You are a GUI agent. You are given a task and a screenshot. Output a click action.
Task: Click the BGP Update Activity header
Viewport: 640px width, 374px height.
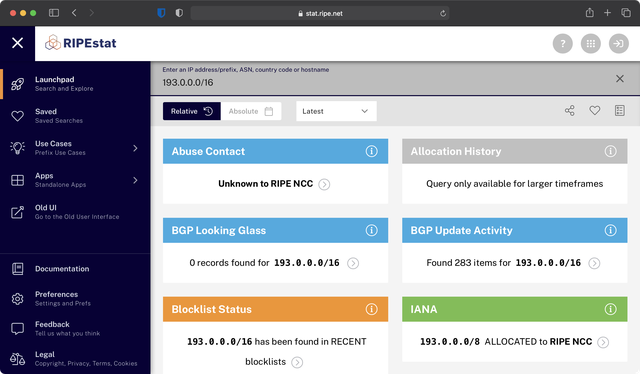[x=515, y=230]
